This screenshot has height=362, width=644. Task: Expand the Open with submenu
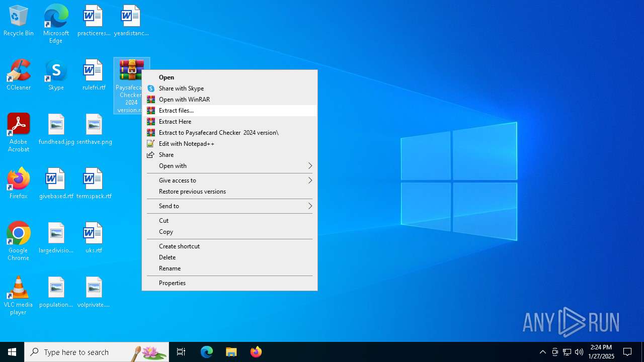pos(229,166)
